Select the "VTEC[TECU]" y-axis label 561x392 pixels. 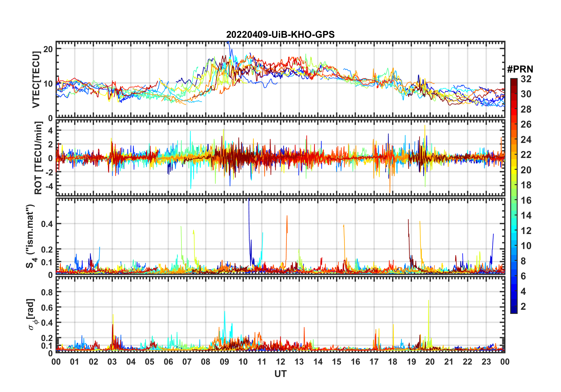tap(36, 80)
